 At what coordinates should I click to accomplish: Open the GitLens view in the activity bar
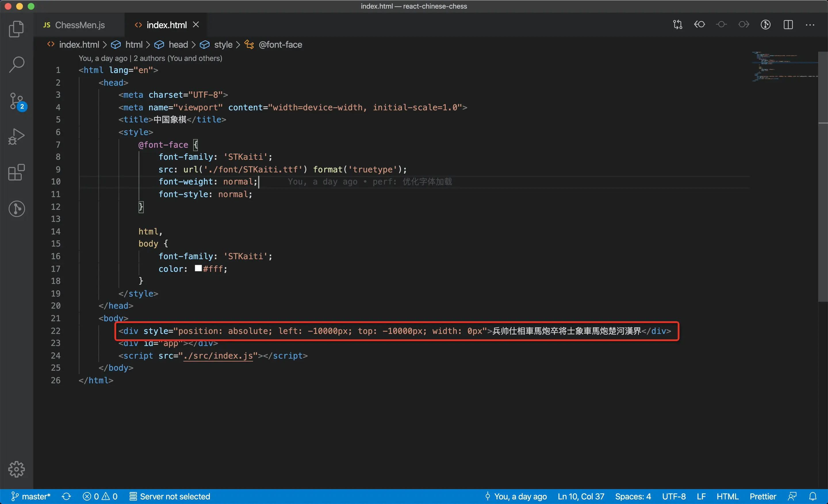coord(16,209)
